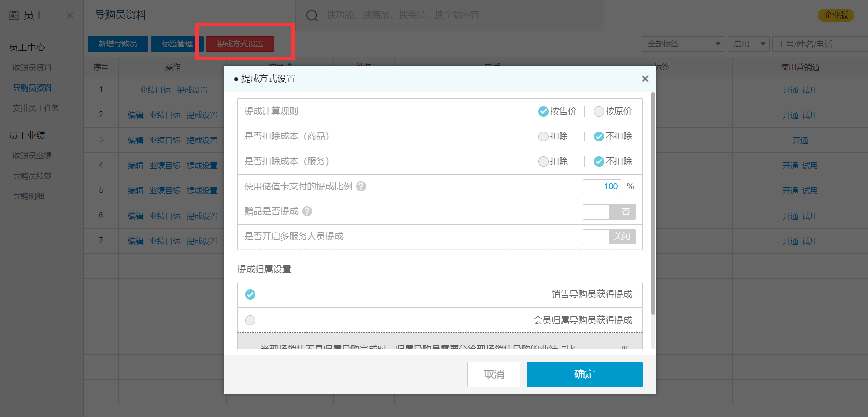Open 安排员工任务 in sidebar

[x=36, y=108]
